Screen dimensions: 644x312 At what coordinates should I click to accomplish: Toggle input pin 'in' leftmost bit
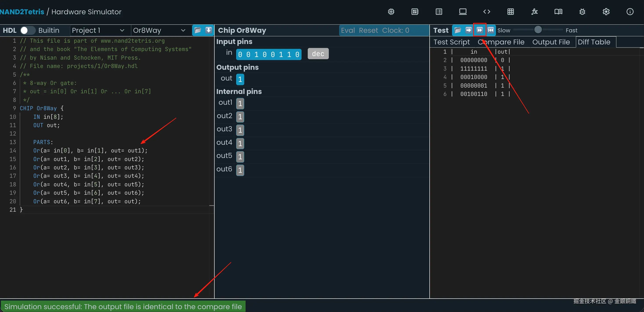point(240,55)
